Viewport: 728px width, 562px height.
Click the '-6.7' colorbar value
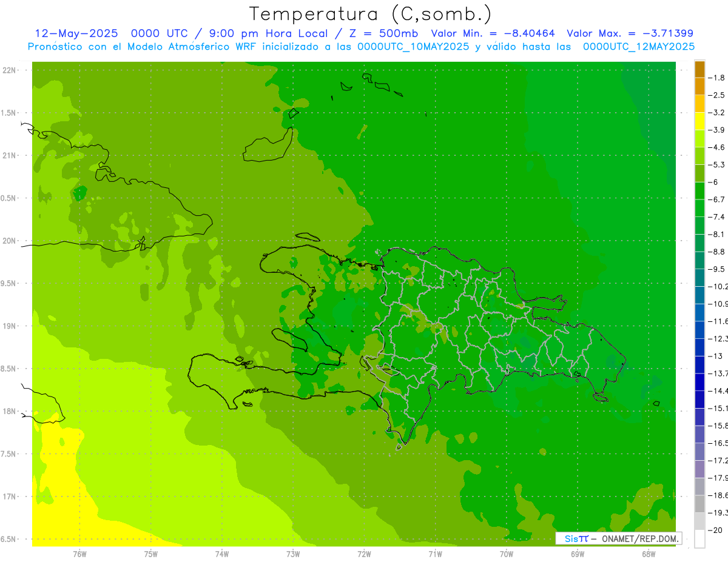(x=717, y=199)
